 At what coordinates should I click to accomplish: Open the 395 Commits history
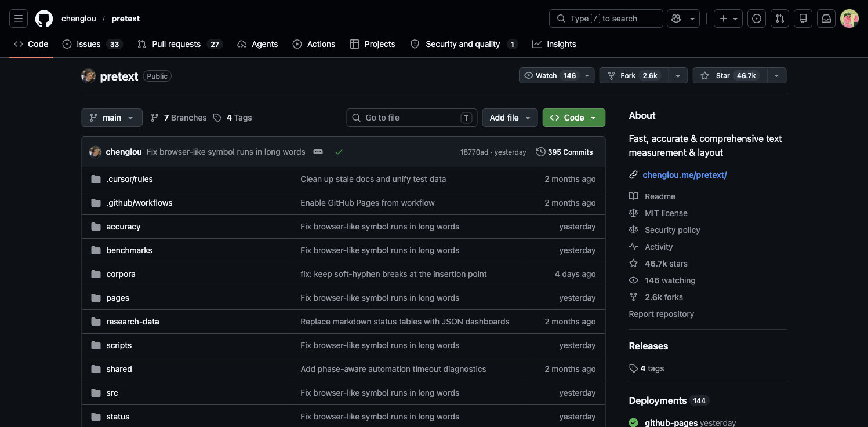[565, 152]
